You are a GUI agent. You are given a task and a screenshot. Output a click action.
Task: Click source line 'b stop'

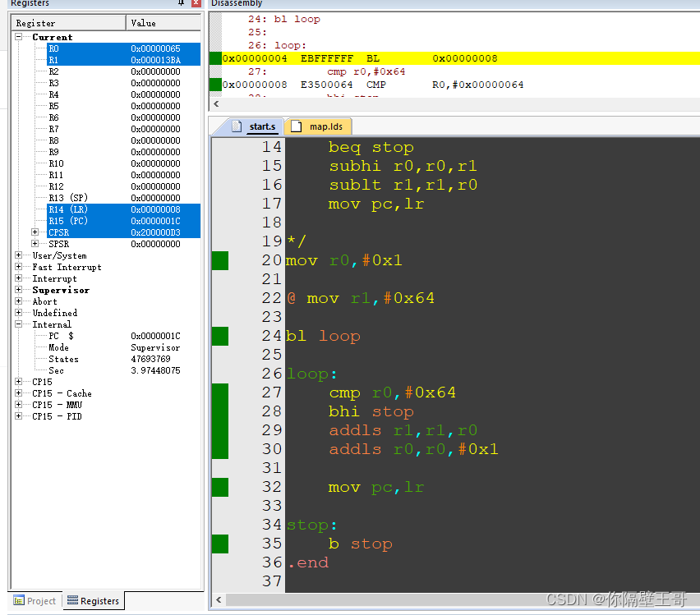[360, 544]
